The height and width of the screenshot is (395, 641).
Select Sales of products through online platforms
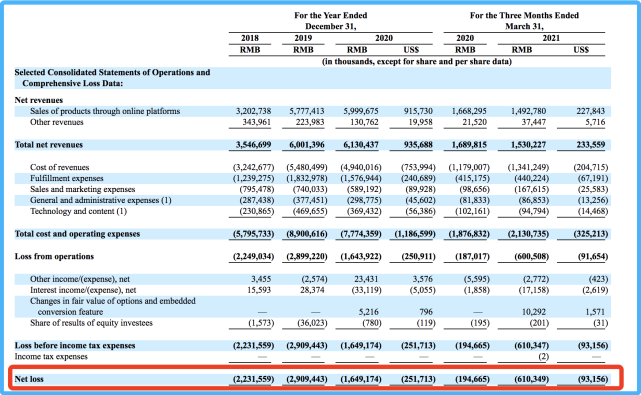(105, 111)
